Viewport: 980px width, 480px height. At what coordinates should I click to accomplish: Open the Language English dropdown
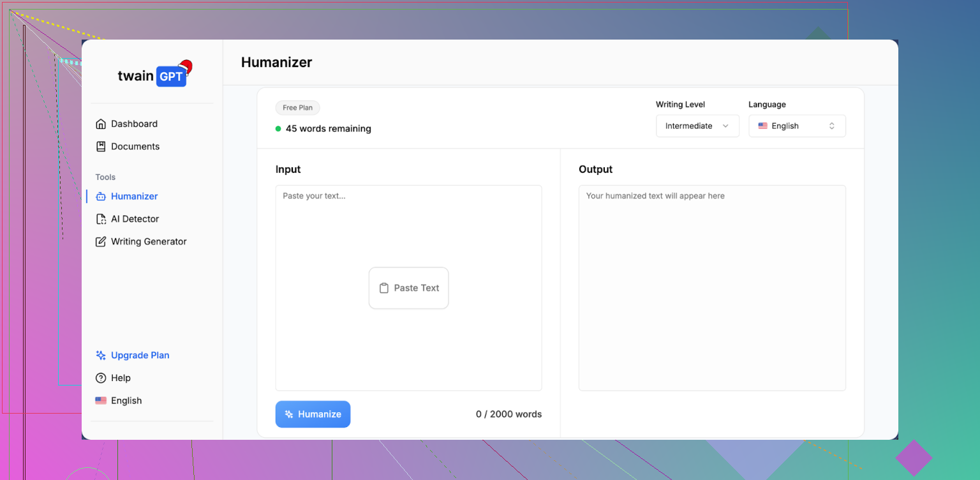coord(797,126)
